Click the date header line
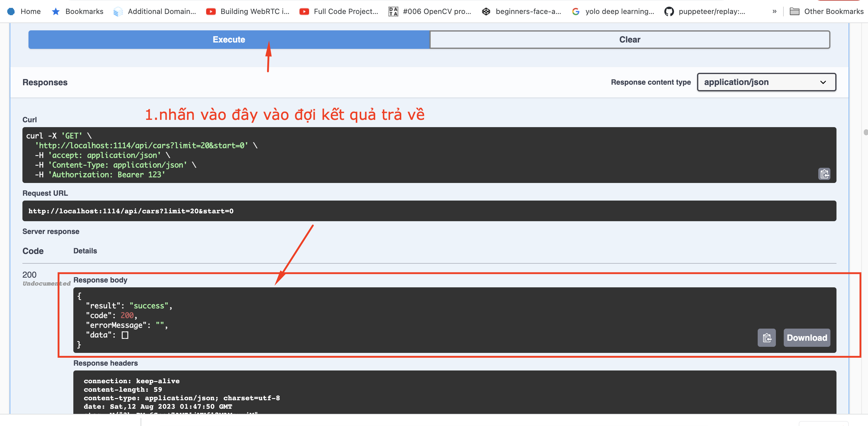868x426 pixels. [158, 407]
